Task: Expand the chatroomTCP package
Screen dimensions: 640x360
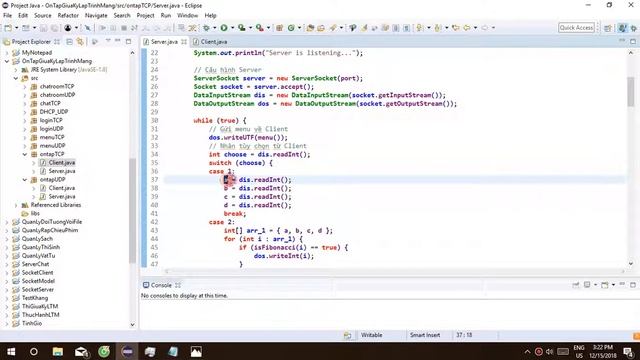Action: 25,87
